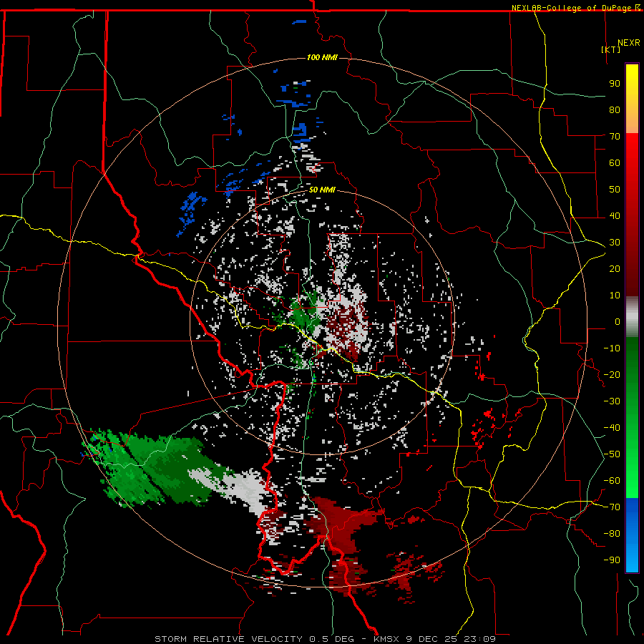Click the 0 value on the velocity scale
Image resolution: width=644 pixels, height=644 pixels.
[618, 321]
